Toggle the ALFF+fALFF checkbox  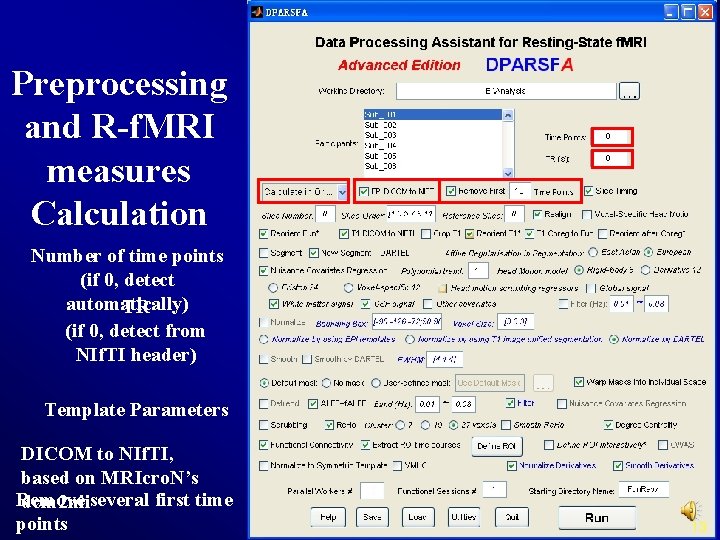[x=313, y=404]
